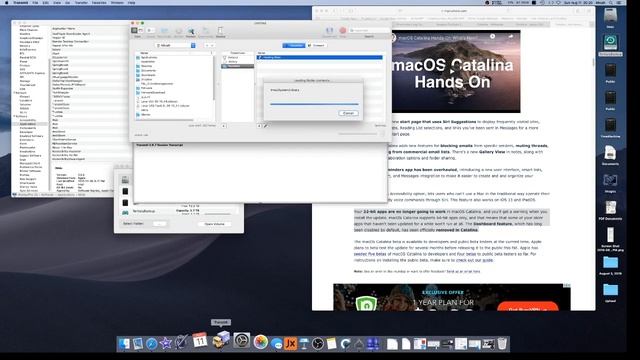Click Open Volume button in disk window

coord(214,224)
